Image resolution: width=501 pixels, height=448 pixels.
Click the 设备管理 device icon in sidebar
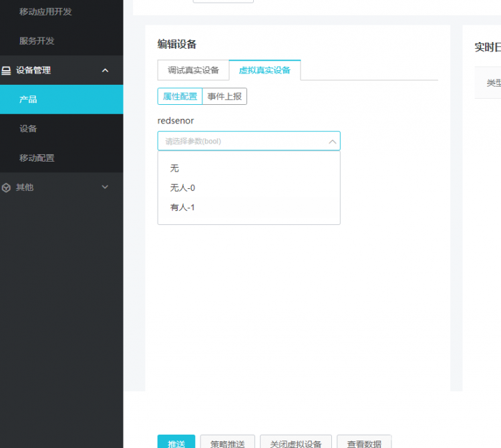[6, 70]
